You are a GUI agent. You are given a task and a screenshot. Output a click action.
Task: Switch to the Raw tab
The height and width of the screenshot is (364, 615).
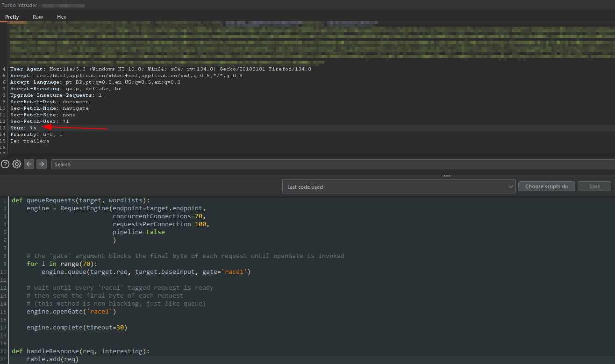tap(38, 17)
